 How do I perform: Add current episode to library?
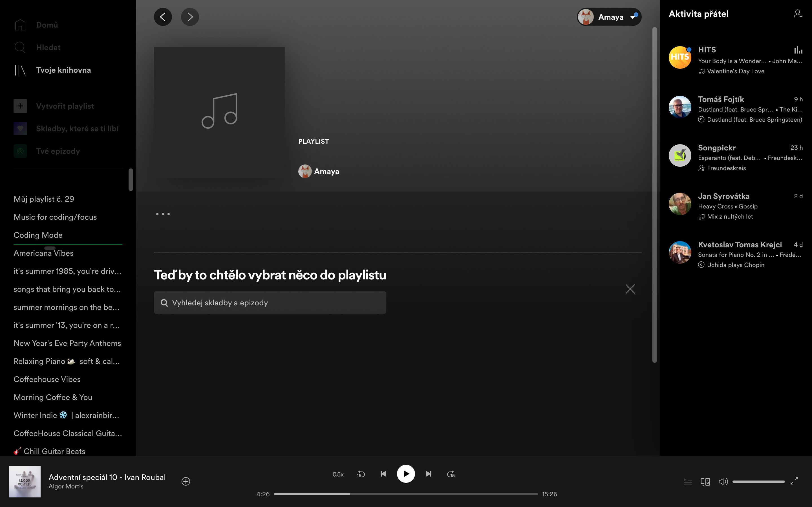point(186,482)
